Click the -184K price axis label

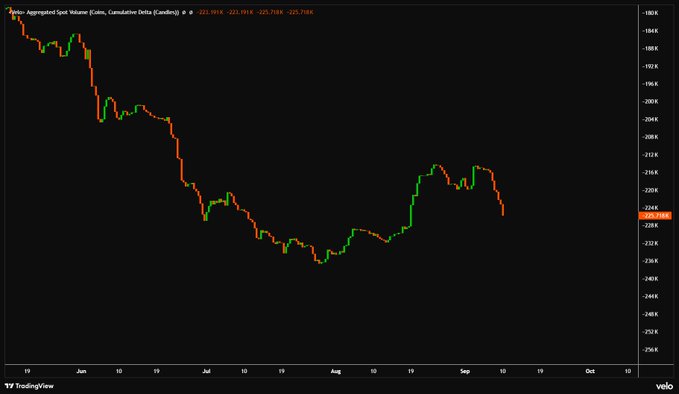coord(650,31)
